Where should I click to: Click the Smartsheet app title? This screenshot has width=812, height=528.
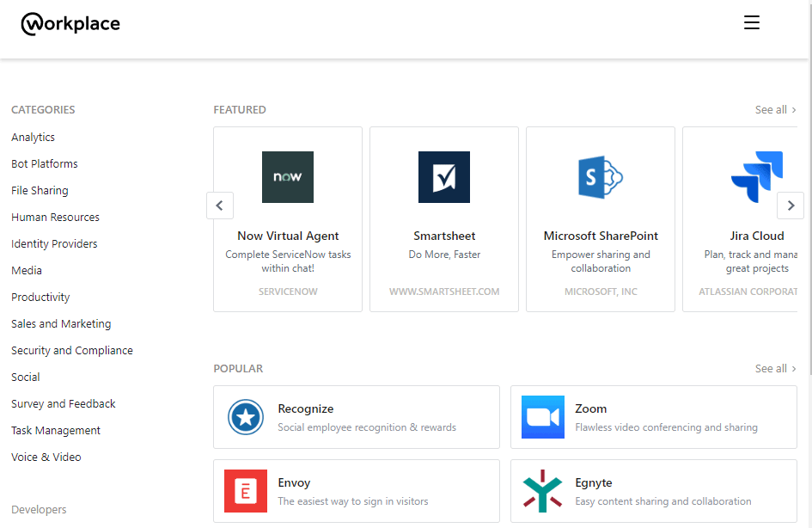444,236
